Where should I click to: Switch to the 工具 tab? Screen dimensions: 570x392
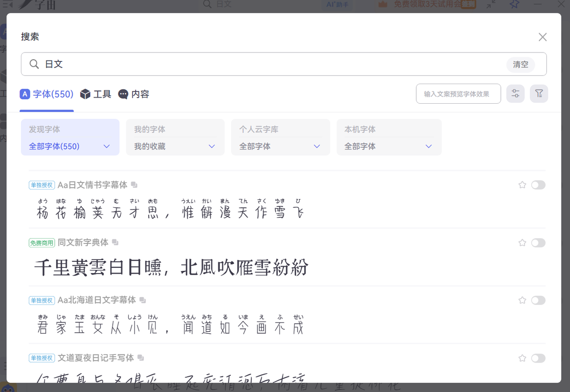[x=96, y=94]
